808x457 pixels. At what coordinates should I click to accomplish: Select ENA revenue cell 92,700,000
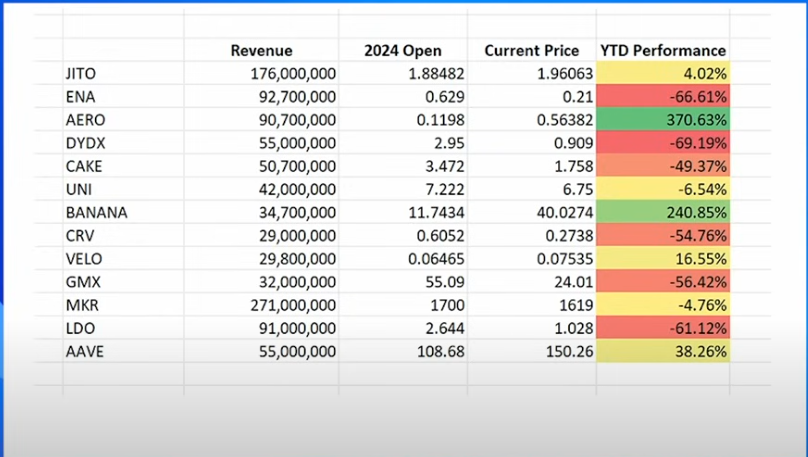point(261,97)
